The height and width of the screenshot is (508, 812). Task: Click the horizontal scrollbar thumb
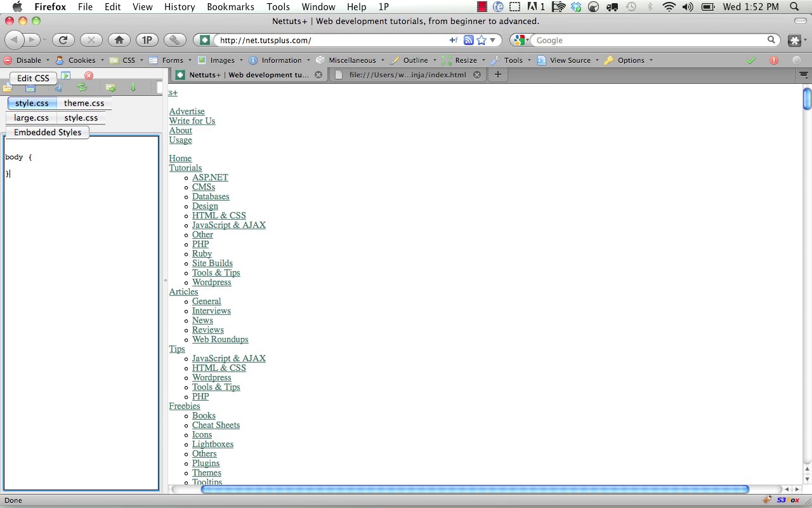(x=475, y=489)
